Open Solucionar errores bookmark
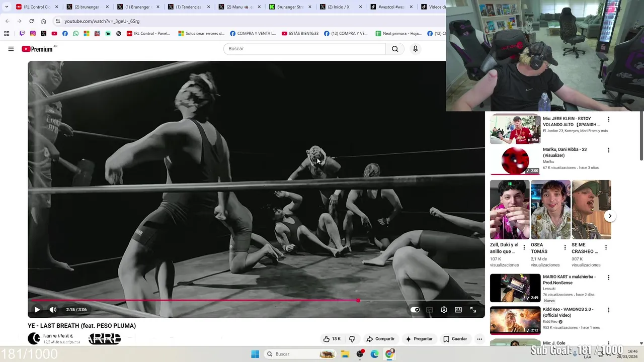 (x=201, y=34)
